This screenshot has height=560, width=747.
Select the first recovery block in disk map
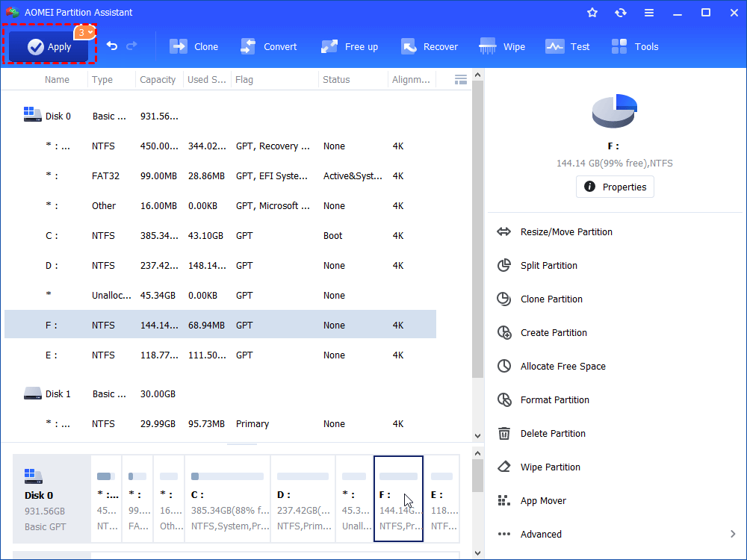(106, 499)
